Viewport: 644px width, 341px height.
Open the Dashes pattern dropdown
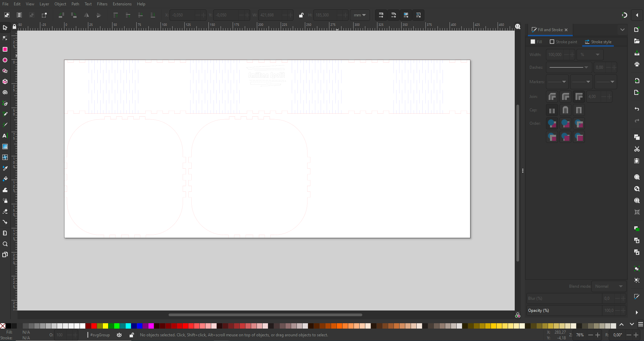[569, 67]
